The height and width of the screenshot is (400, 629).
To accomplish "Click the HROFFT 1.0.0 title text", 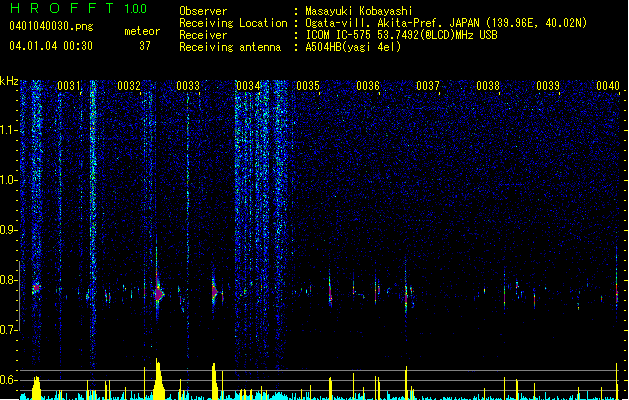I will point(79,8).
